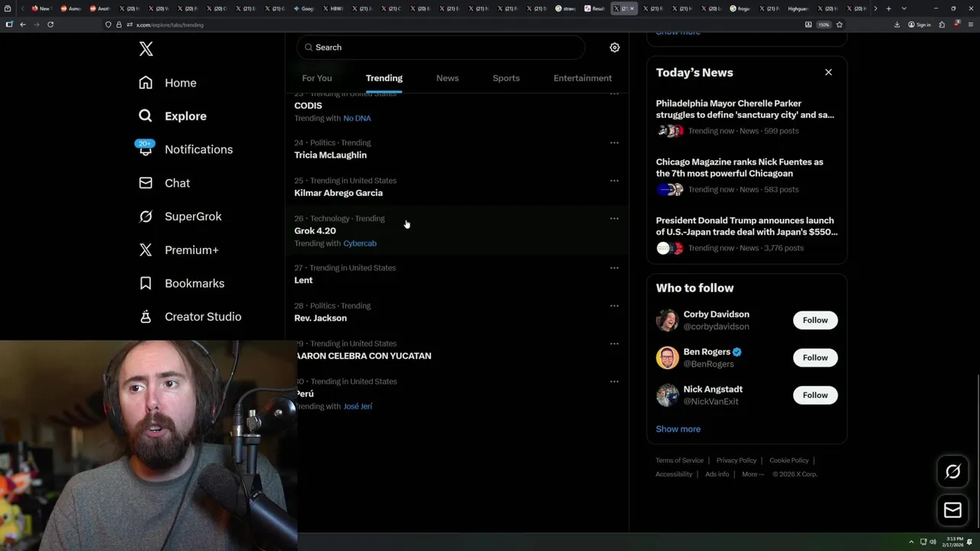Open the Kilmar Abrego Garcia trend
980x551 pixels.
click(x=338, y=193)
